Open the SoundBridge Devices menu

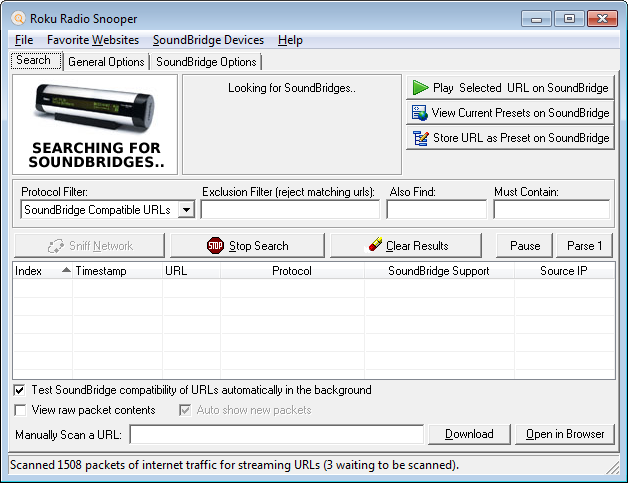tap(208, 40)
